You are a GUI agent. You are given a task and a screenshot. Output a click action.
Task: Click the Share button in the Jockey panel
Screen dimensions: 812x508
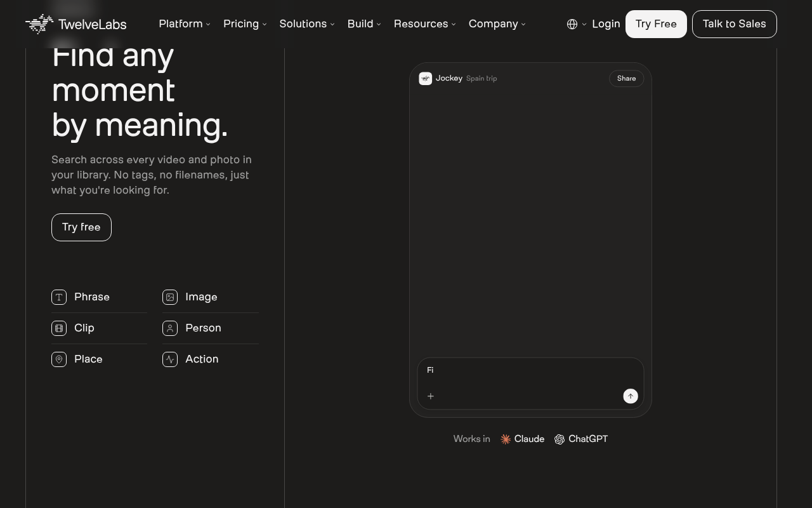point(627,79)
